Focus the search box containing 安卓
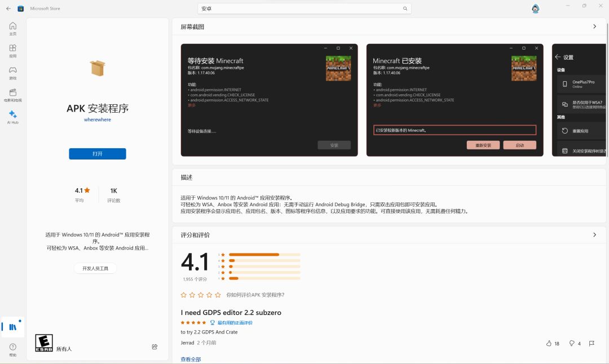609x364 pixels. [x=304, y=8]
